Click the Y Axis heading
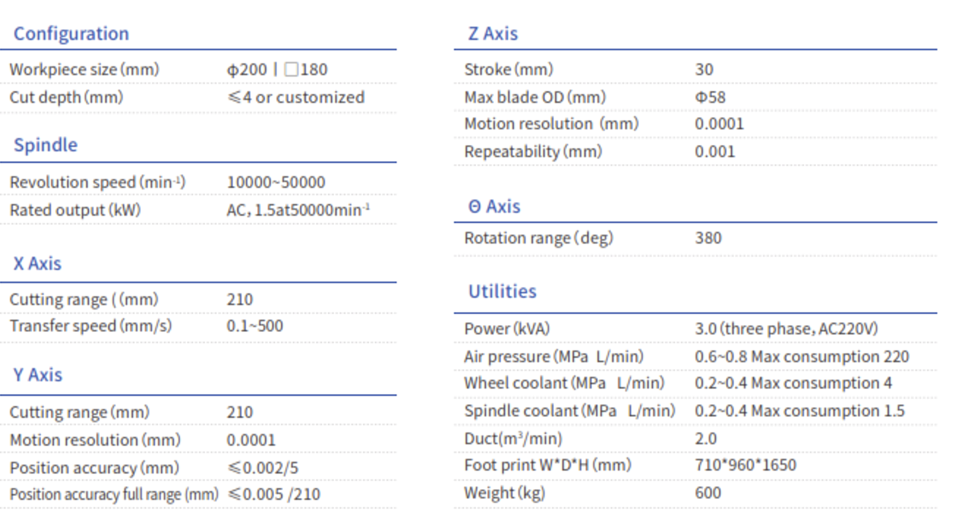 coord(38,375)
